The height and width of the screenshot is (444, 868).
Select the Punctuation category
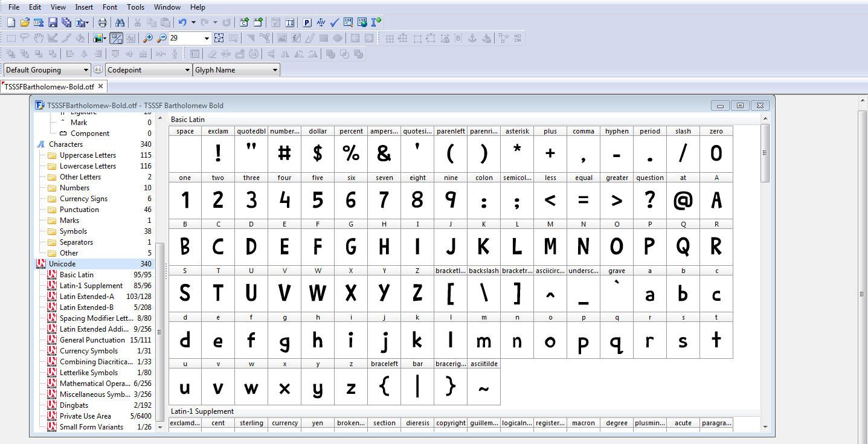point(79,210)
